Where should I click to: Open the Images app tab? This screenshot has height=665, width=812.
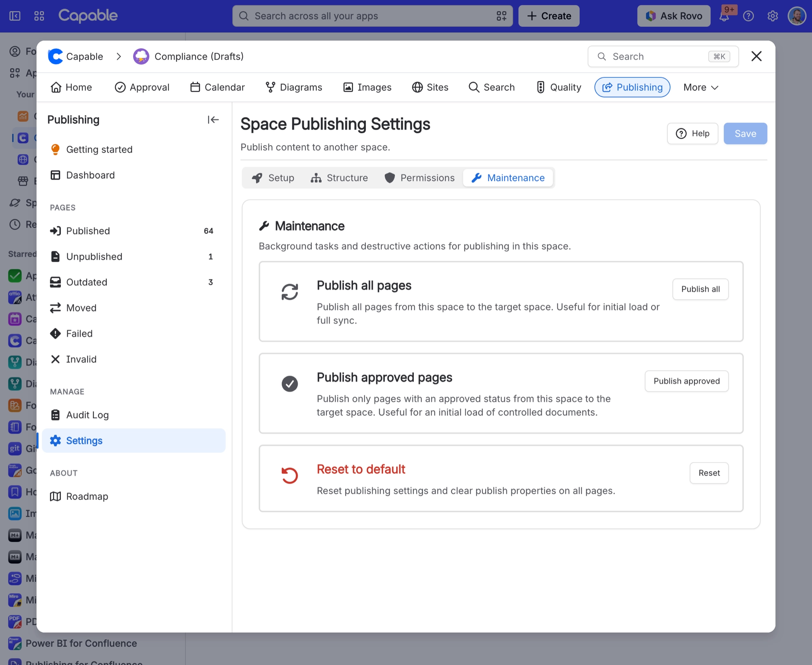(x=367, y=87)
